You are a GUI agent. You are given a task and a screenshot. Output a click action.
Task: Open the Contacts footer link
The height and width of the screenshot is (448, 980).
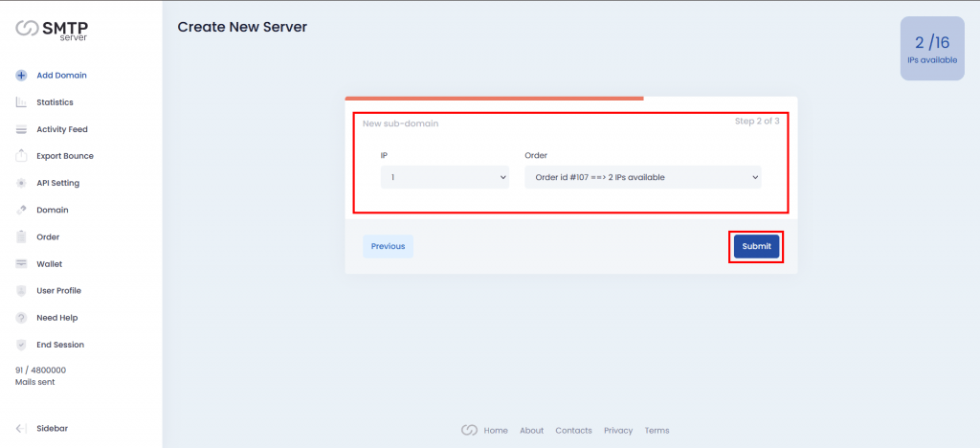coord(574,431)
